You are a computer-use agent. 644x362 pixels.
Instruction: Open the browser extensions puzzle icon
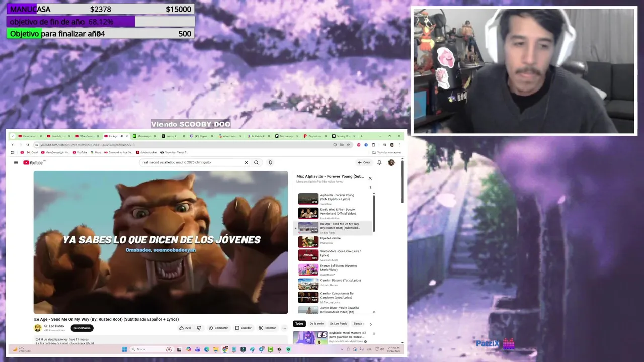373,145
